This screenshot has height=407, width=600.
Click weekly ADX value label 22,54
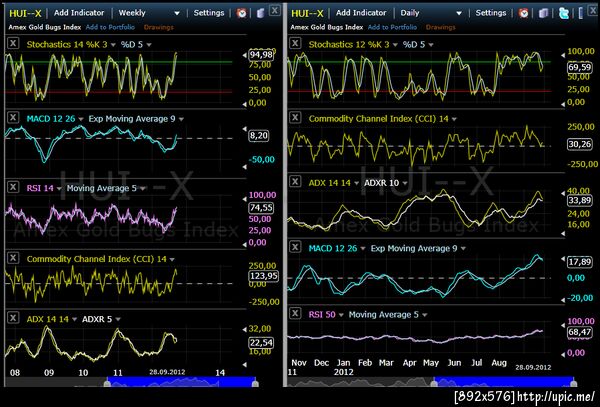(261, 342)
